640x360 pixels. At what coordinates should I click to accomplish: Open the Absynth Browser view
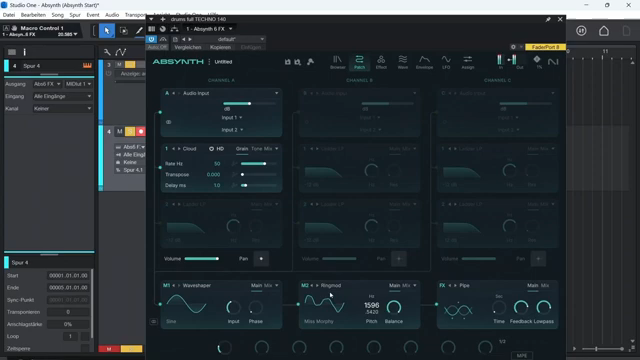338,62
